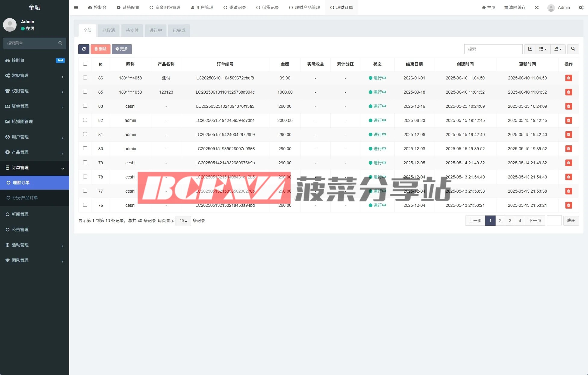Image resolution: width=588 pixels, height=375 pixels.
Task: Expand 资金管理 in the sidebar
Action: (x=35, y=106)
